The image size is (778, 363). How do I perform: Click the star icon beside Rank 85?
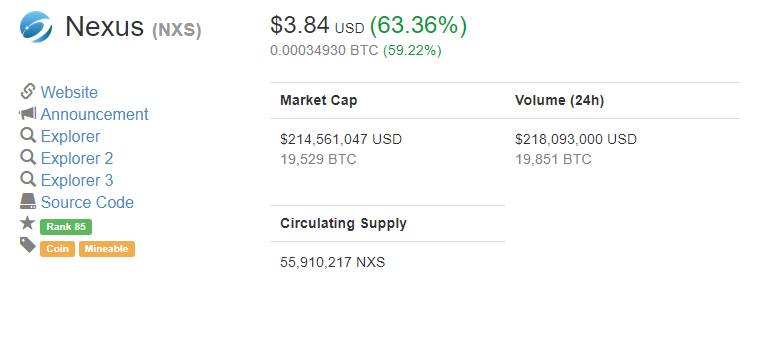27,223
